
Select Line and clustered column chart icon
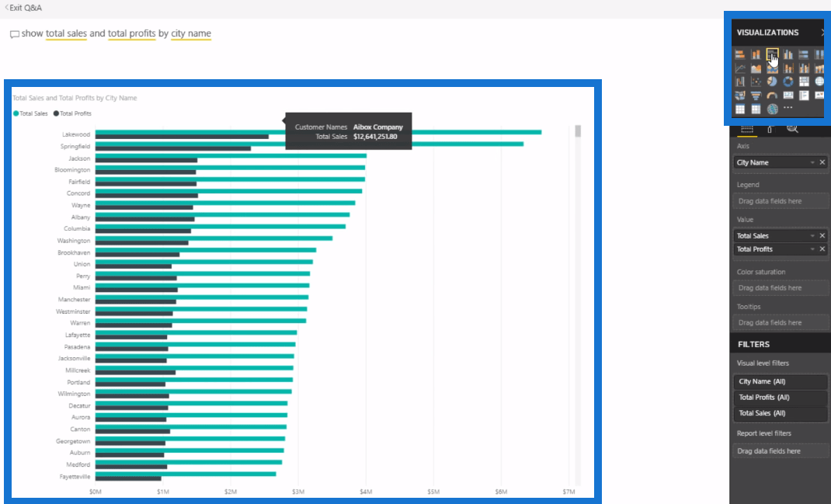point(804,68)
